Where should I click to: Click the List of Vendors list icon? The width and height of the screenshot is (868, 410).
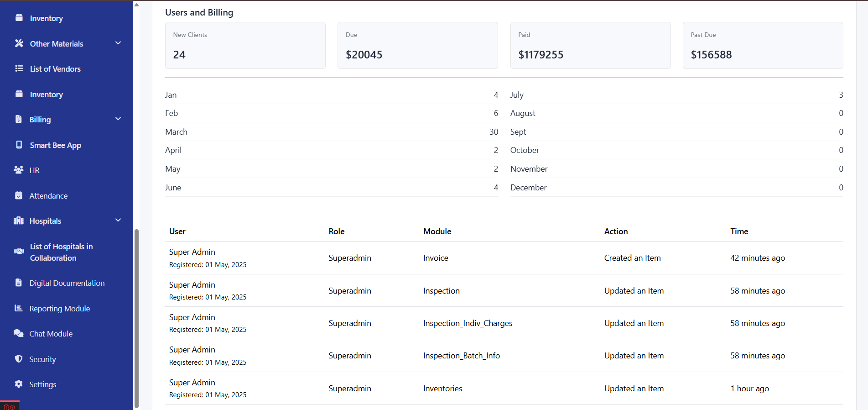[19, 68]
